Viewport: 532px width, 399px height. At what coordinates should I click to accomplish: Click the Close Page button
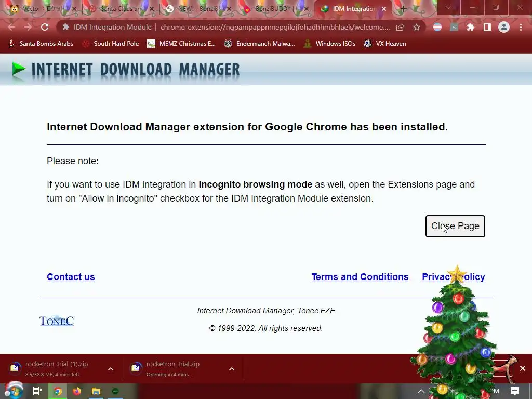click(x=455, y=226)
